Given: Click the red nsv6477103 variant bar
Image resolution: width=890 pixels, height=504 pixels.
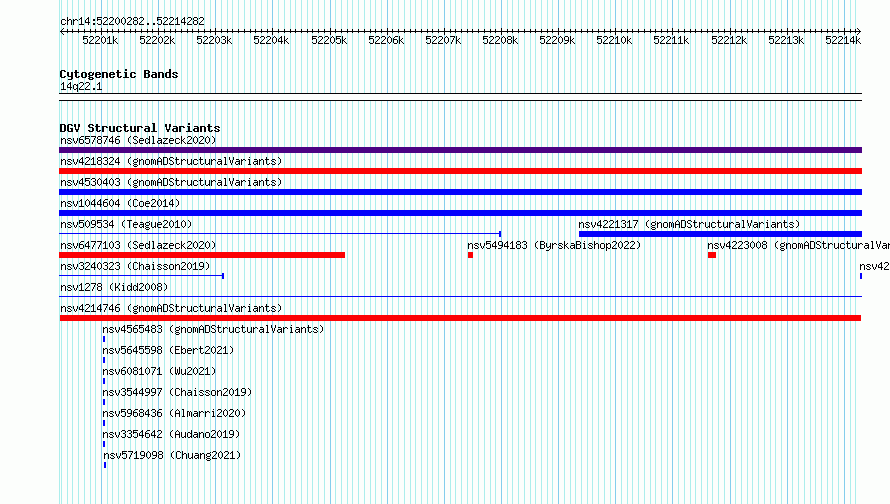Looking at the screenshot, I should click(x=202, y=255).
